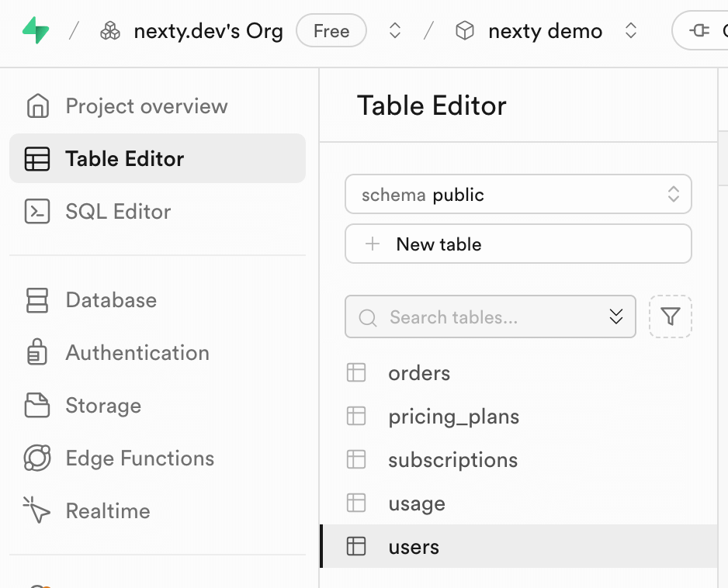Open the Authentication lock icon
Image resolution: width=728 pixels, height=588 pixels.
tap(37, 353)
